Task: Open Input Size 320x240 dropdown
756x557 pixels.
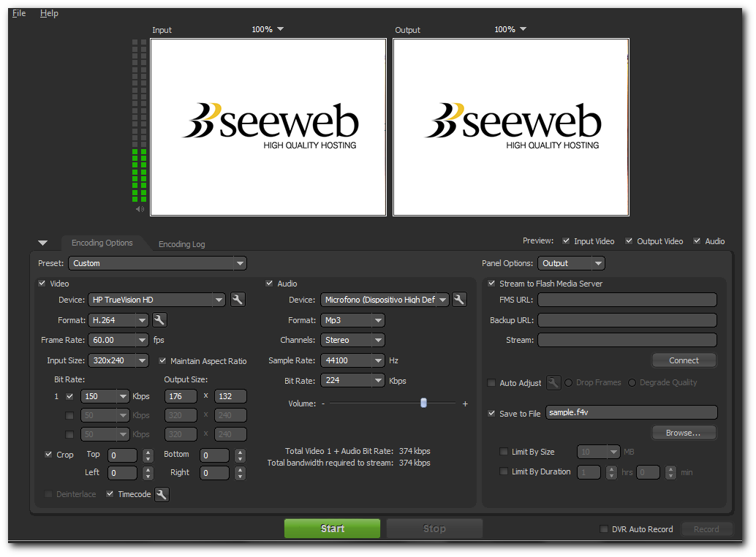Action: pos(118,360)
